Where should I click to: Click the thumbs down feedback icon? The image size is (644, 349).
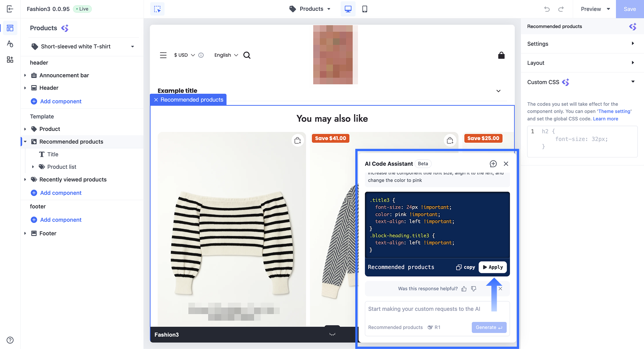point(474,289)
